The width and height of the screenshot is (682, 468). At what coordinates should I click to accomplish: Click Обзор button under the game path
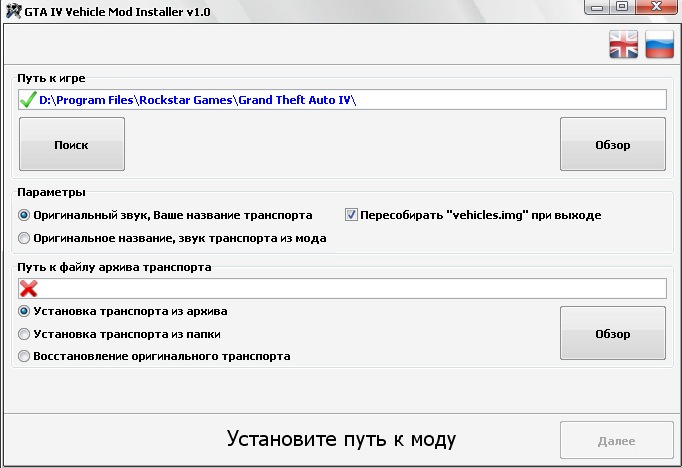(x=613, y=144)
